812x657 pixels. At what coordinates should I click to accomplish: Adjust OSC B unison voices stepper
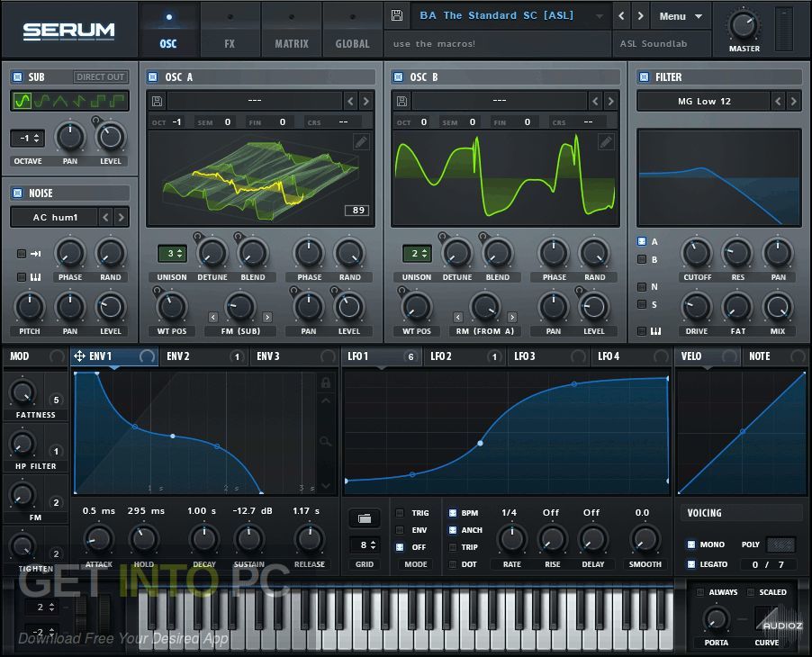pyautogui.click(x=417, y=253)
